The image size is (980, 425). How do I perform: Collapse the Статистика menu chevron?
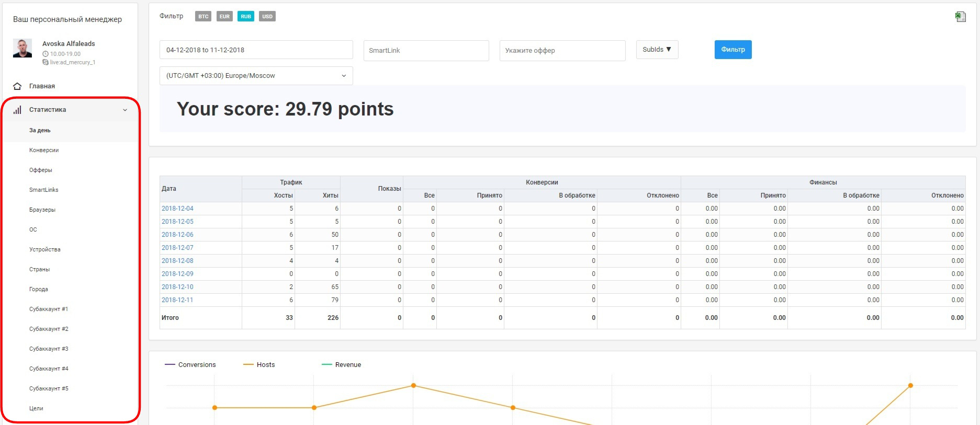pyautogui.click(x=125, y=110)
